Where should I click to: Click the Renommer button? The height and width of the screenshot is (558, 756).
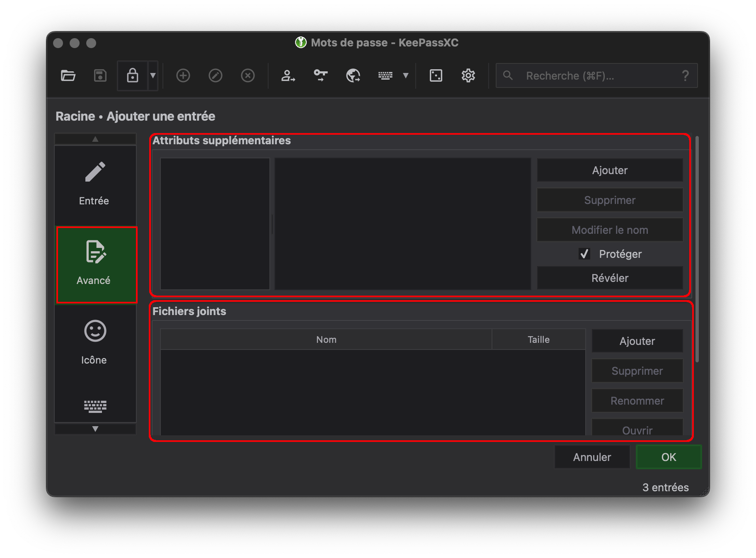click(637, 400)
